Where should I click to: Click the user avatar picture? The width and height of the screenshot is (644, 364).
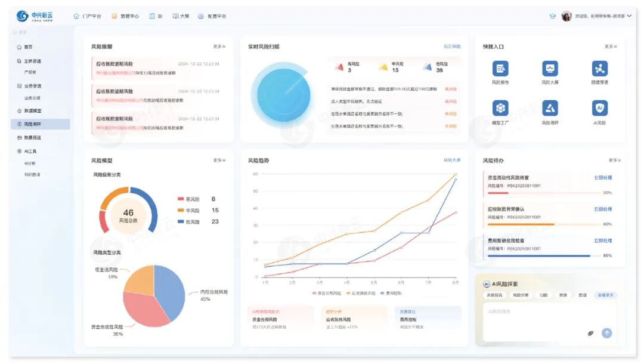[566, 16]
